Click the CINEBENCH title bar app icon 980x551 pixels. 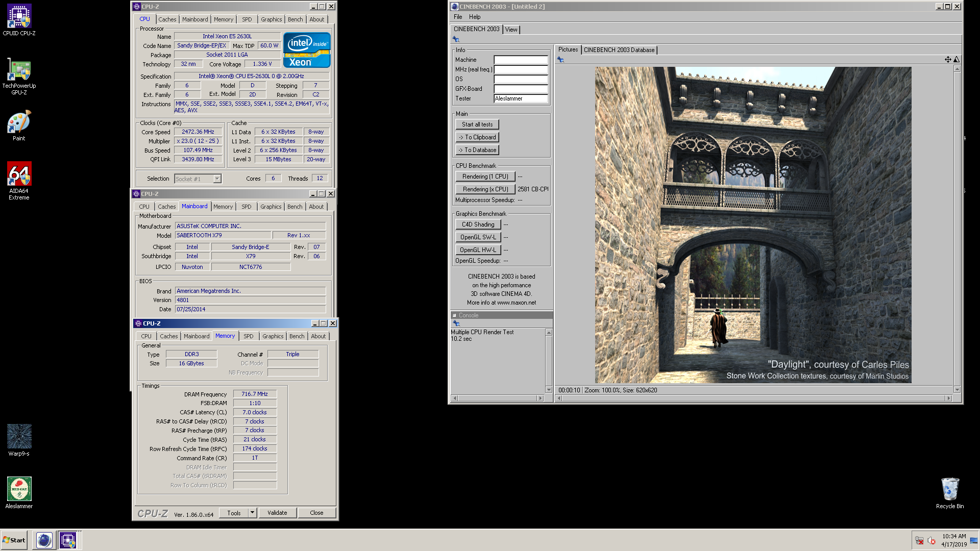coord(455,7)
